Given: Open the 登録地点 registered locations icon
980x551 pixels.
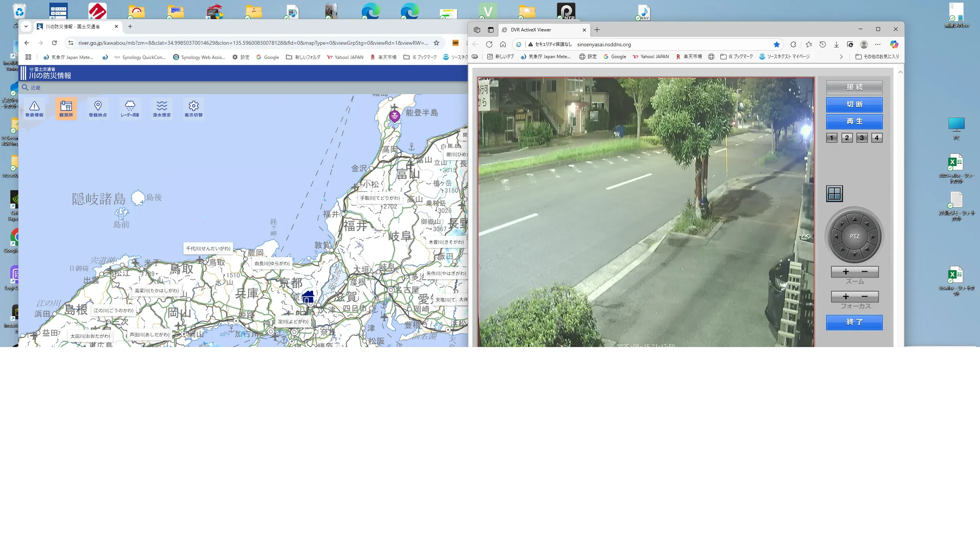Looking at the screenshot, I should tap(98, 109).
